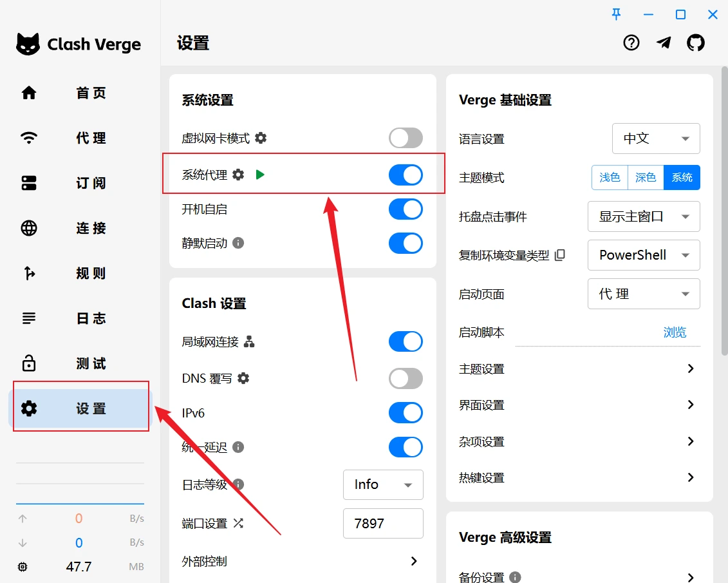Click the copy icon beside 复制环境变量类型

pyautogui.click(x=560, y=255)
